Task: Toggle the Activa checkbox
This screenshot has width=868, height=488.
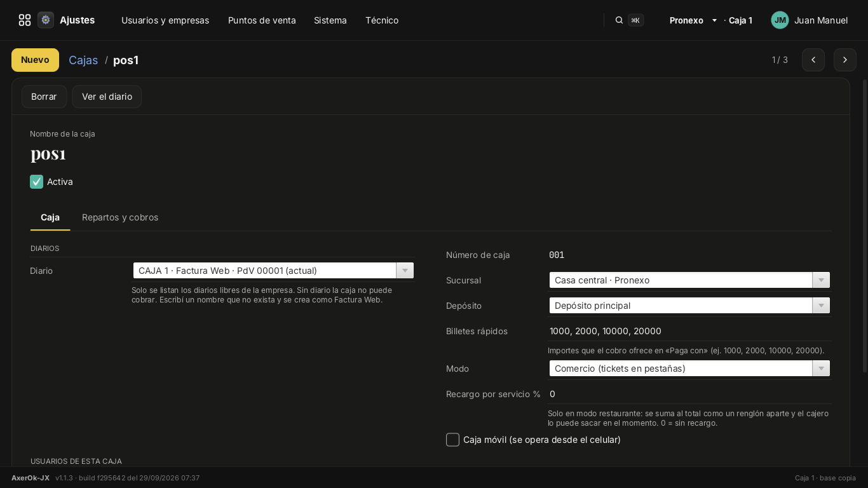Action: pyautogui.click(x=36, y=182)
